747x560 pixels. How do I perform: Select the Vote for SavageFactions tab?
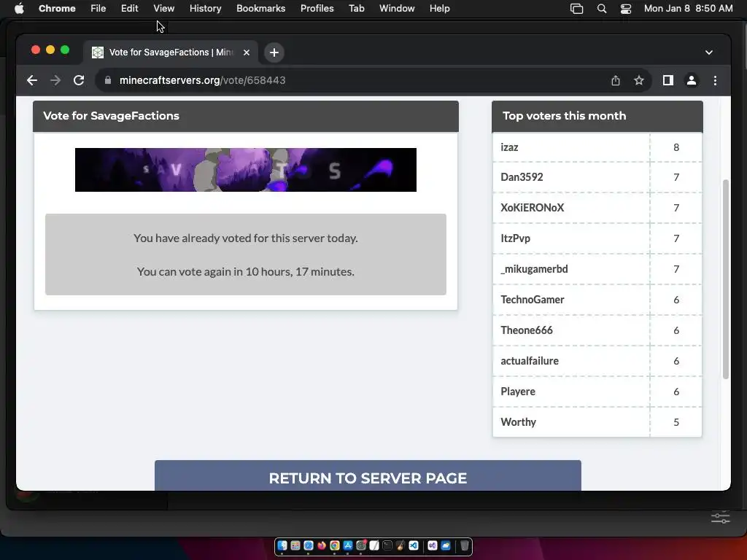coord(171,52)
